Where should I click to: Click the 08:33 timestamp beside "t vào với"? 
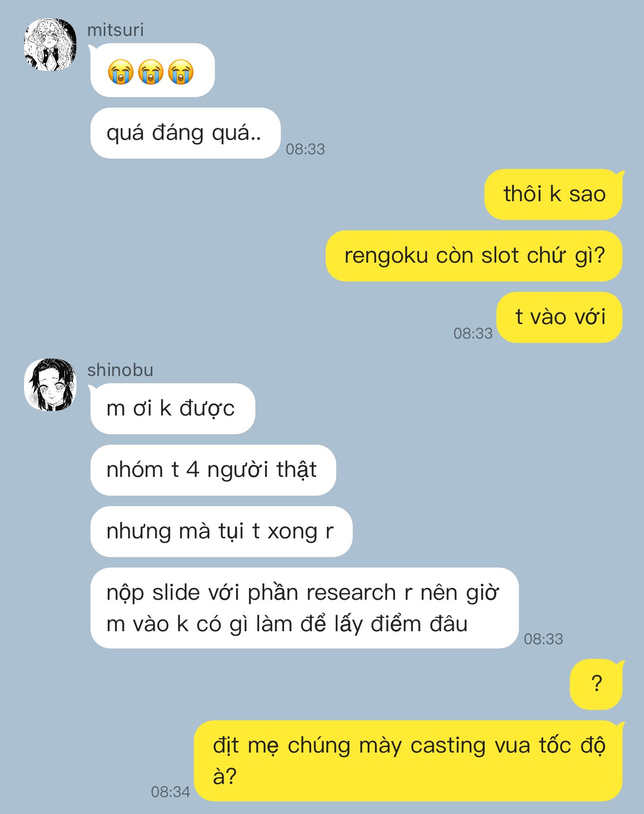473,333
